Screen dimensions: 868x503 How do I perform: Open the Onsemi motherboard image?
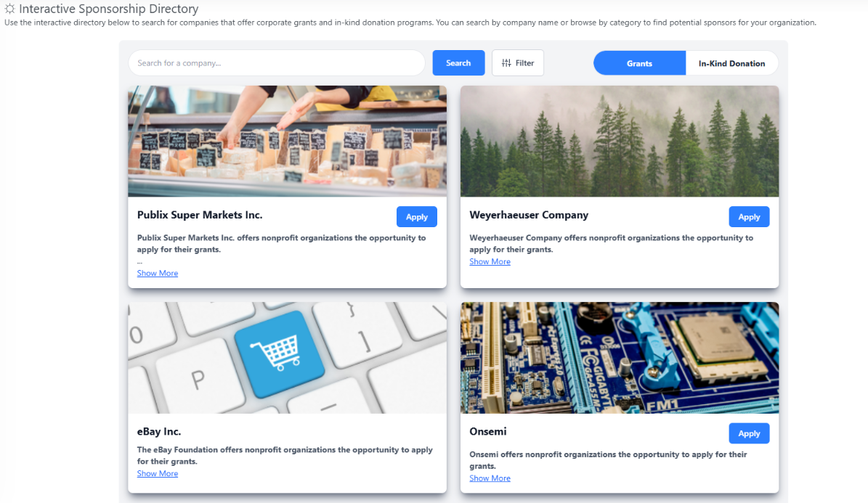[620, 357]
